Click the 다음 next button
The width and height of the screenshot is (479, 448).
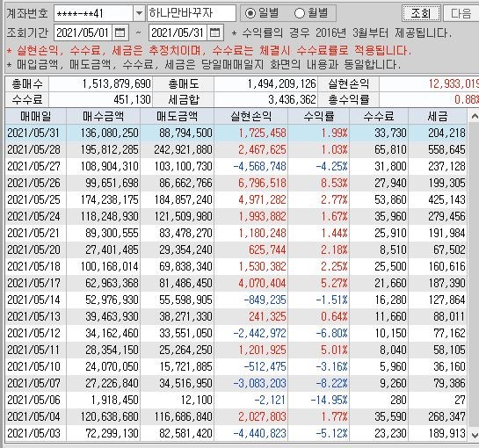coord(461,13)
